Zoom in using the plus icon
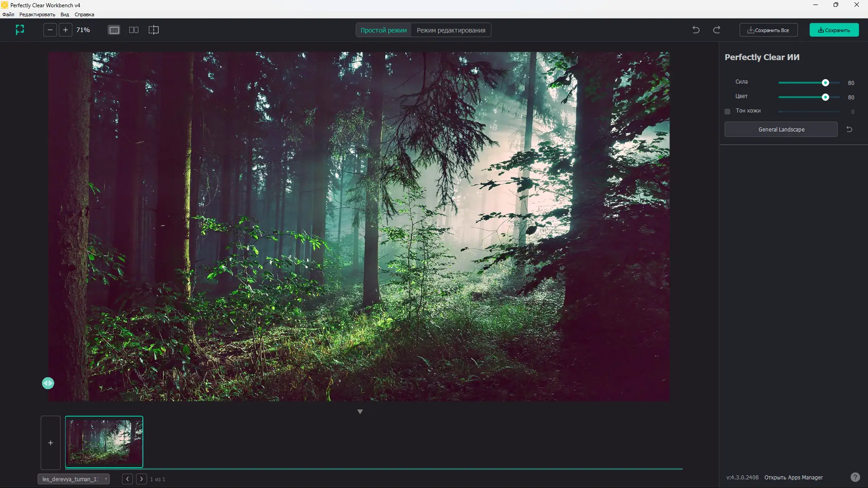Image resolution: width=868 pixels, height=488 pixels. [x=66, y=30]
